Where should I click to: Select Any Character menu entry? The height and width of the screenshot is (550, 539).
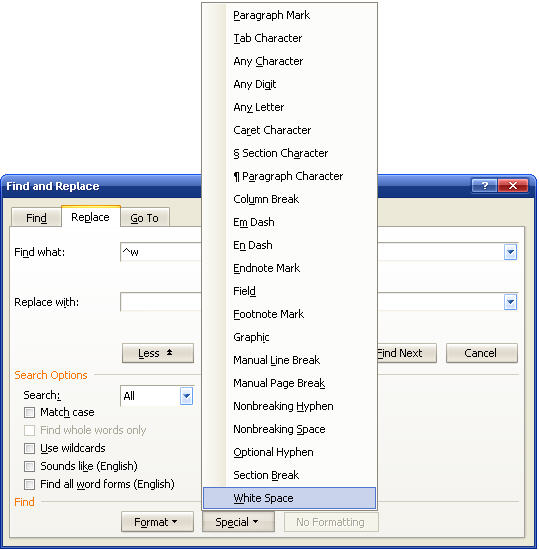pyautogui.click(x=289, y=61)
